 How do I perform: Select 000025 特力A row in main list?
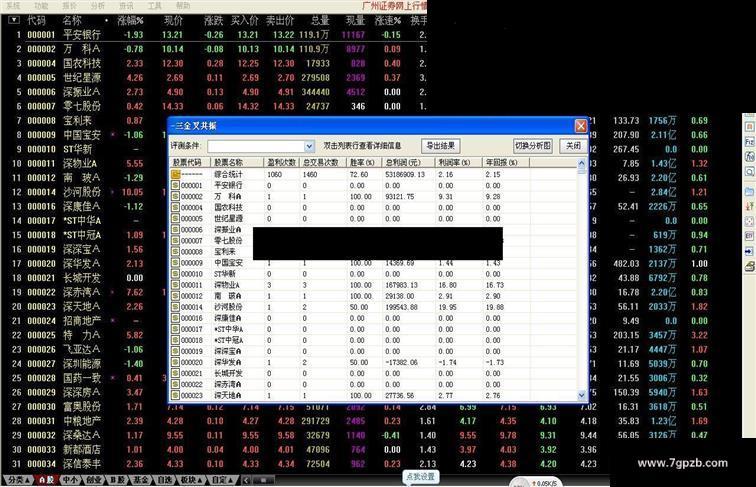click(85, 335)
